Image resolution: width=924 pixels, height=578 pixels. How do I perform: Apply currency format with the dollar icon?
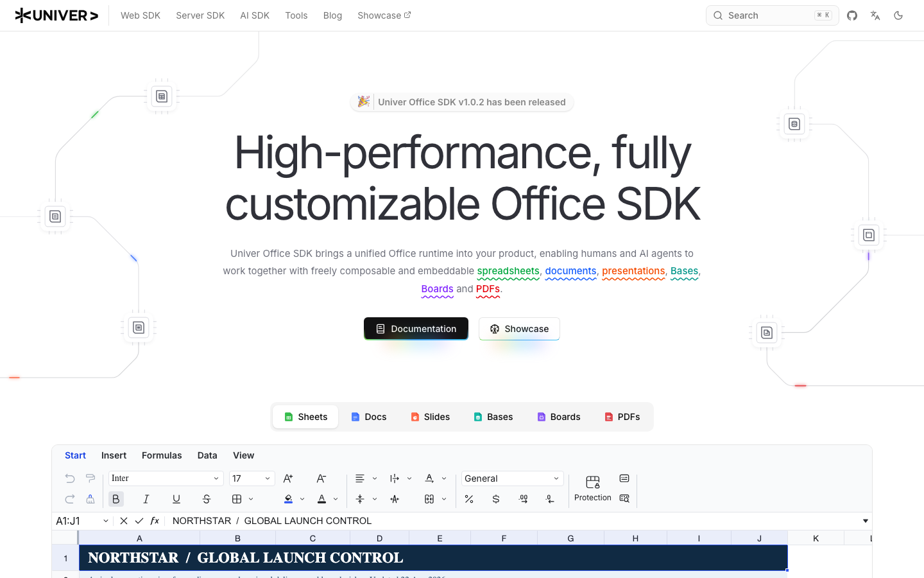(x=496, y=499)
